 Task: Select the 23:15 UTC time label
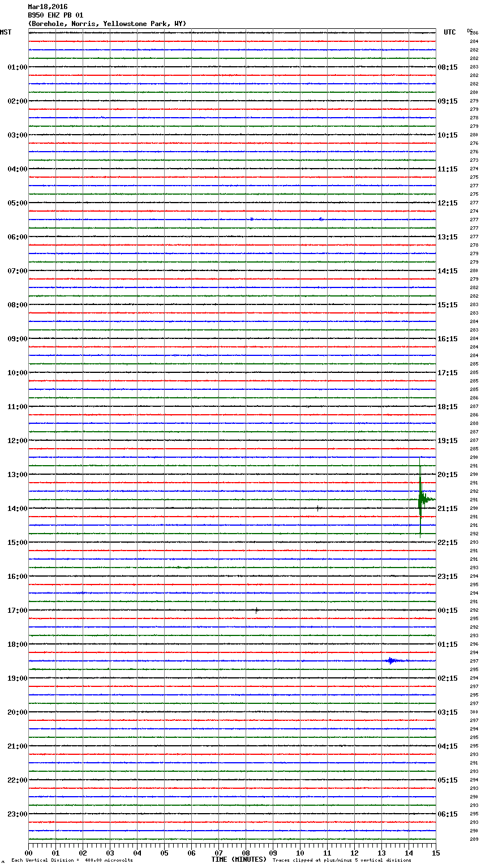(x=448, y=577)
